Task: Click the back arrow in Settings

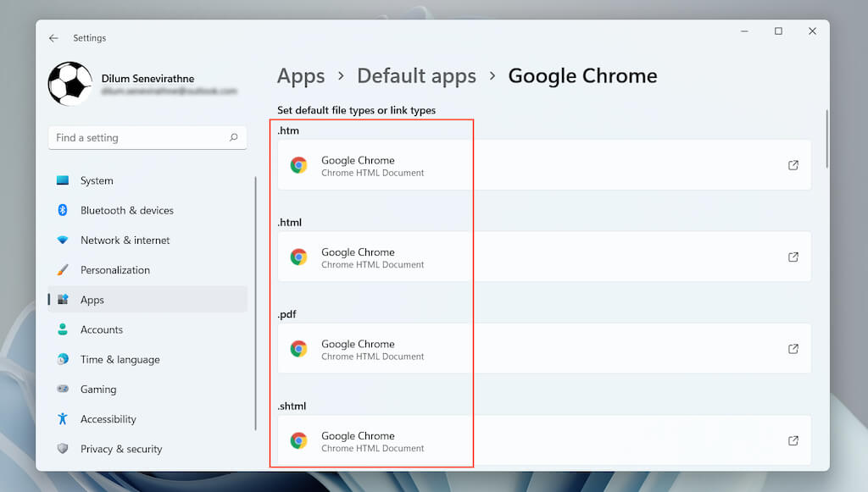Action: (53, 38)
